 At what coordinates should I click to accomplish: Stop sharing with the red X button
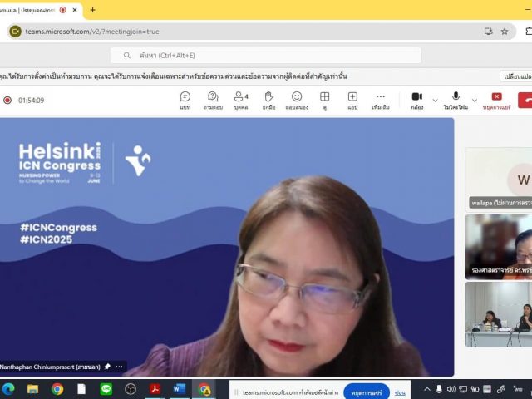pos(496,101)
